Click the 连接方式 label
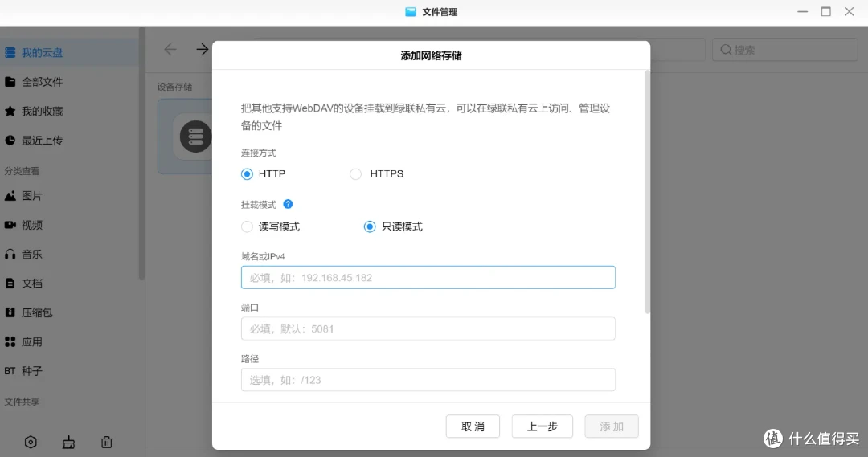Screen dimensions: 868x457 coord(259,153)
